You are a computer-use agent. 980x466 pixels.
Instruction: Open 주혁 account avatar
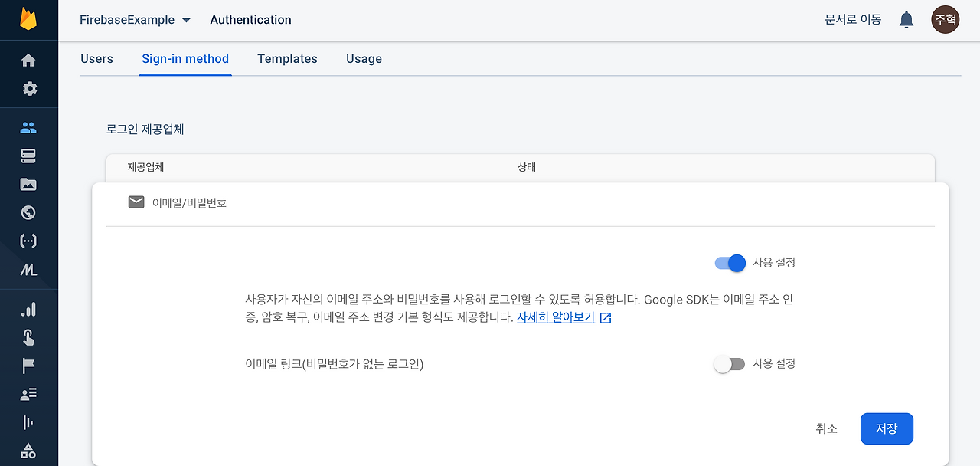pos(946,19)
